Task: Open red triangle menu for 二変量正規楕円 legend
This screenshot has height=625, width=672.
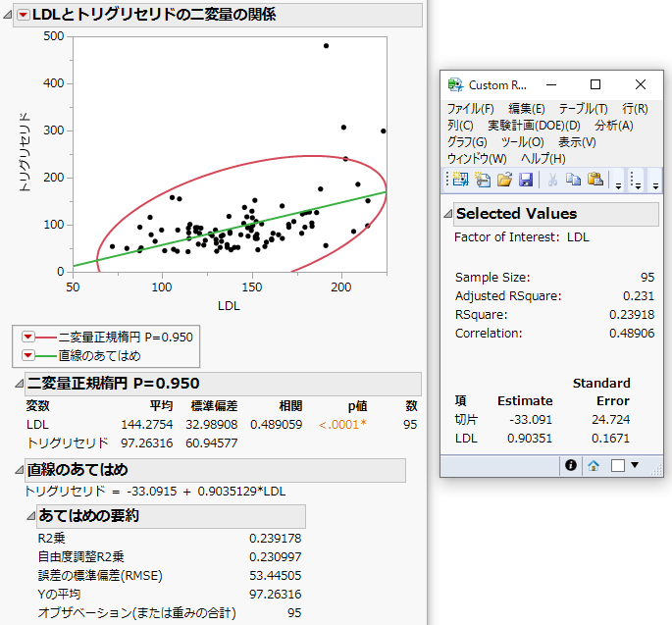Action: pos(27,337)
